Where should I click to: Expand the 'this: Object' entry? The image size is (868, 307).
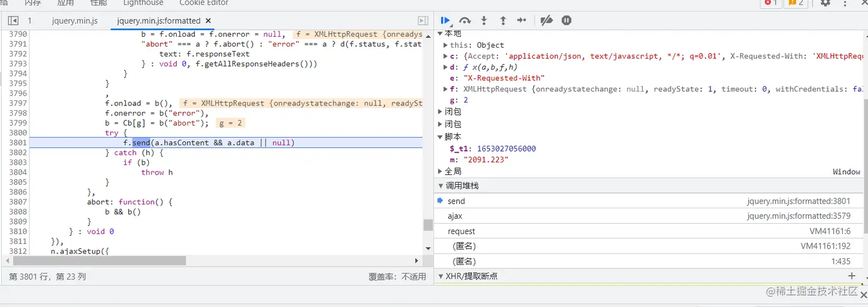pyautogui.click(x=445, y=45)
